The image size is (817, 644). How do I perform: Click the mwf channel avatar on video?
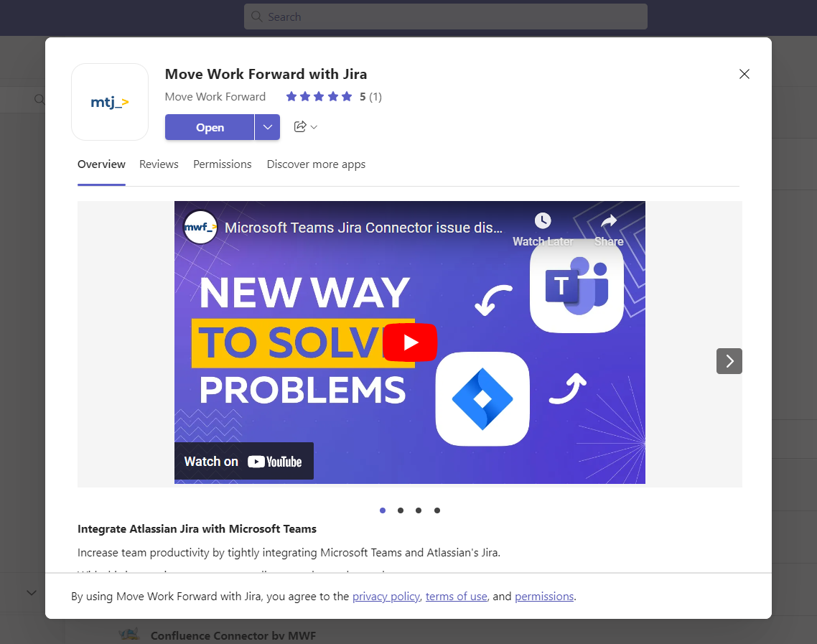(x=200, y=227)
